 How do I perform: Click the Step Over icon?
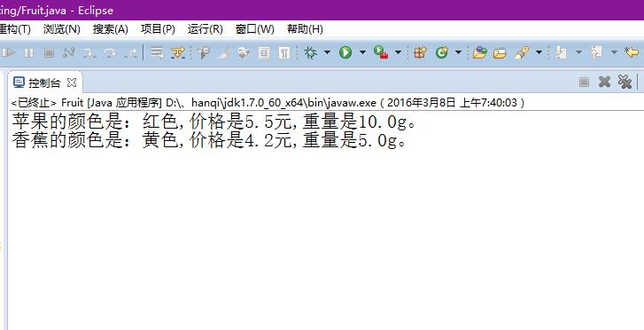tap(110, 52)
